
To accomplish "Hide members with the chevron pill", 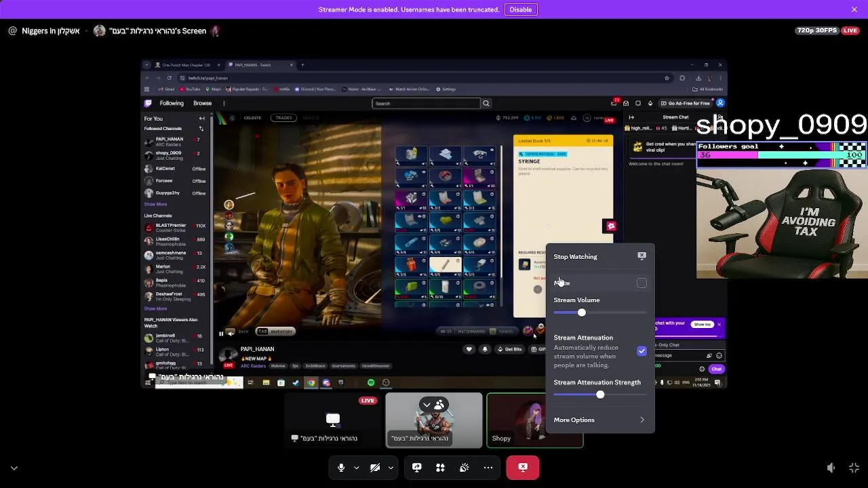I will point(433,405).
